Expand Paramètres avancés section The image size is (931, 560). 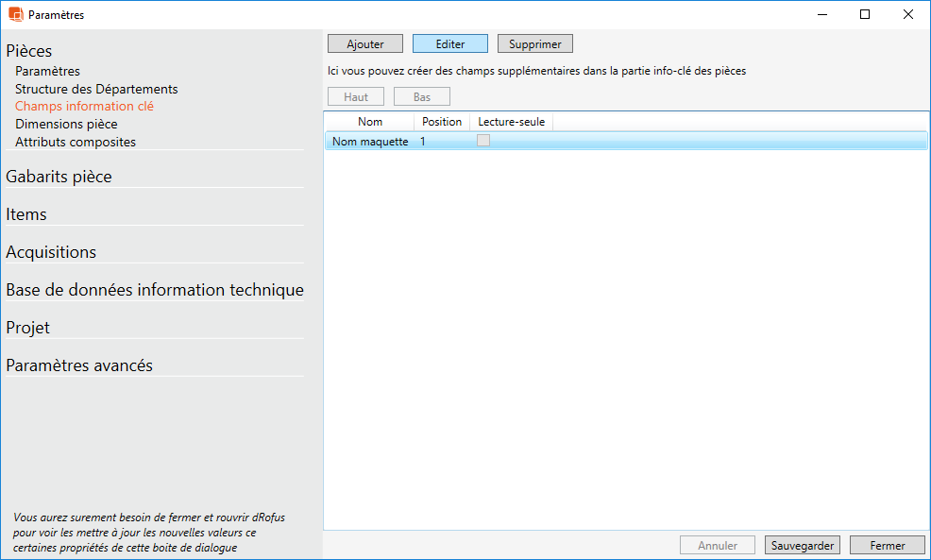pyautogui.click(x=79, y=365)
